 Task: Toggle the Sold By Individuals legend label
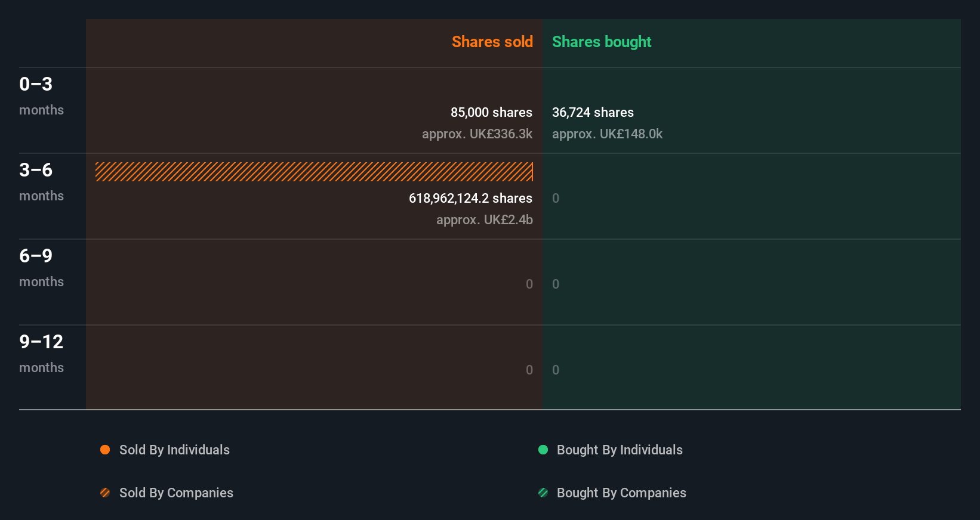click(174, 450)
